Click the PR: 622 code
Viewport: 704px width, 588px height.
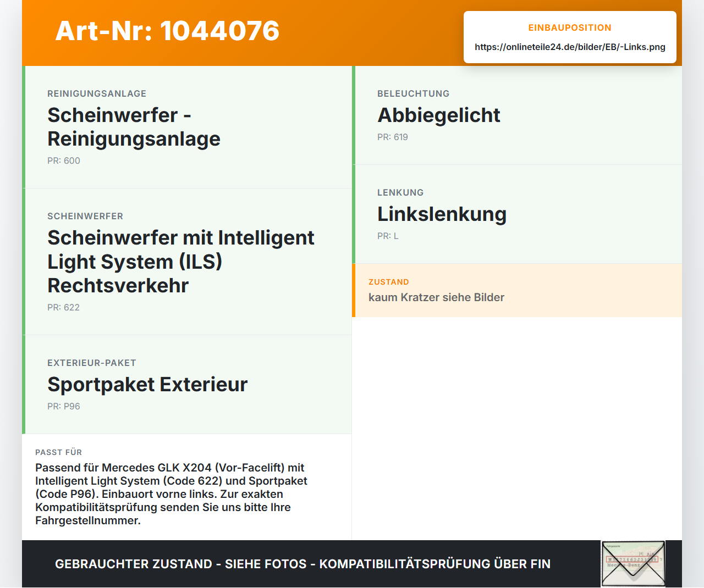point(63,307)
